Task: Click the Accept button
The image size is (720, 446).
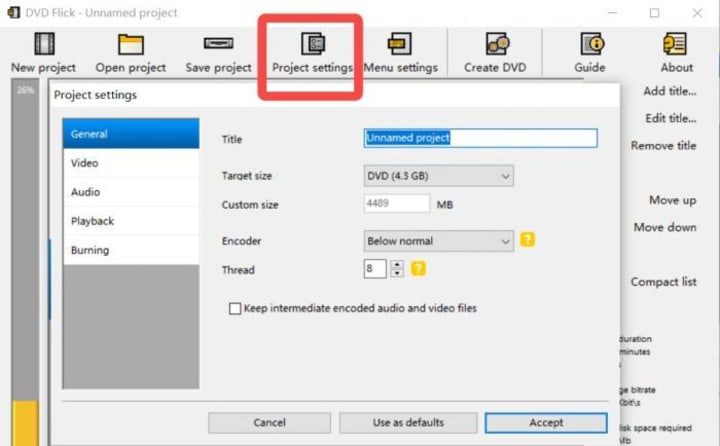Action: click(546, 423)
